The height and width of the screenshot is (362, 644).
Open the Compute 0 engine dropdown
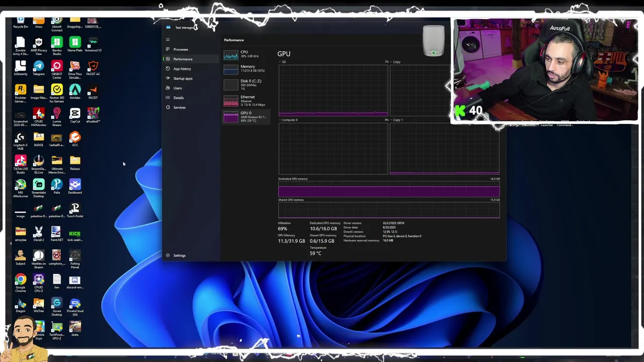coord(288,120)
